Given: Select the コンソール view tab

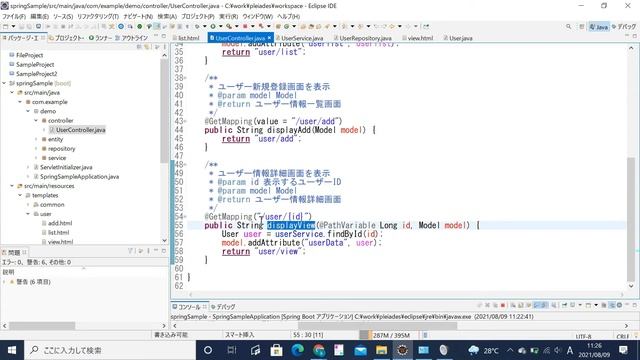Looking at the screenshot, I should coord(189,307).
